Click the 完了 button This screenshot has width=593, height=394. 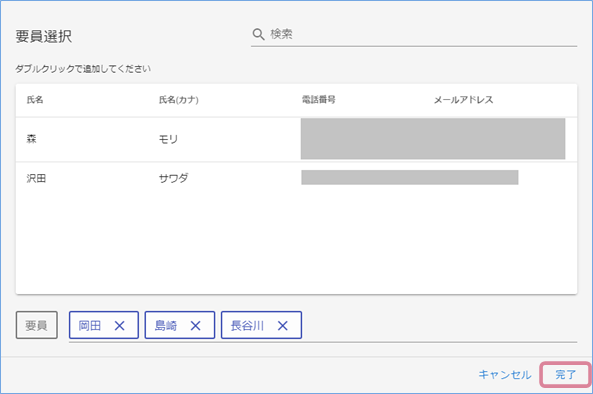point(565,375)
